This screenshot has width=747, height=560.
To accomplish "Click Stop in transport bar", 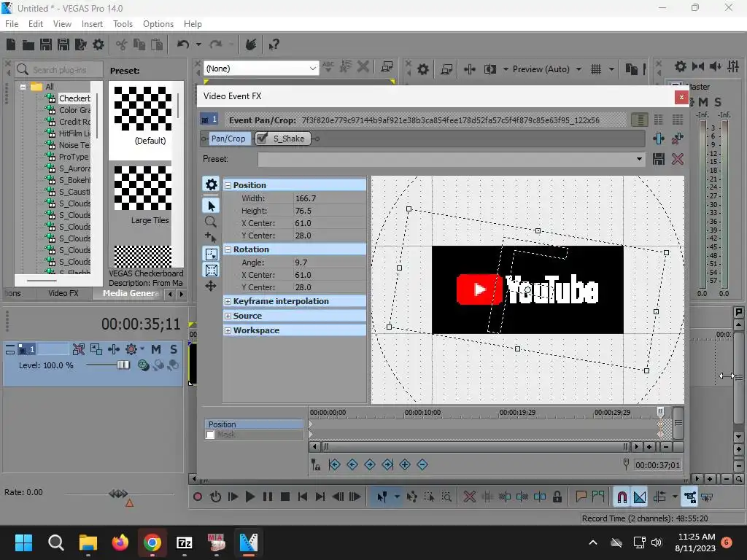I will coord(285,497).
